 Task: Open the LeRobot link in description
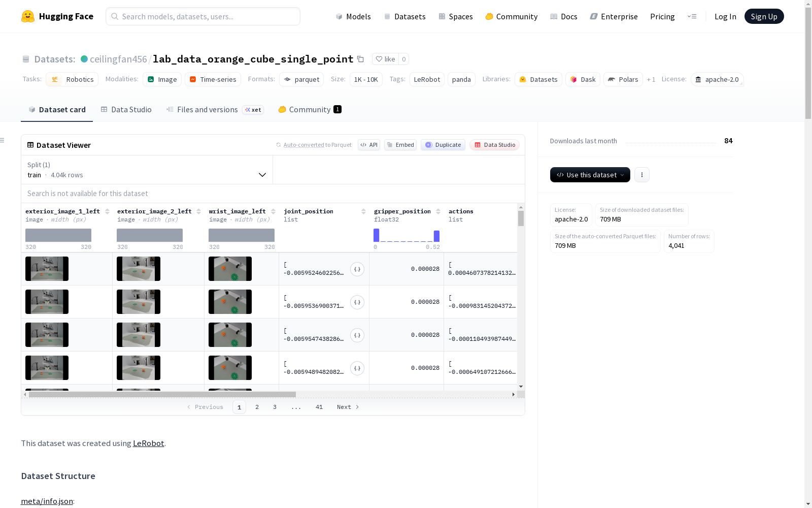click(148, 443)
